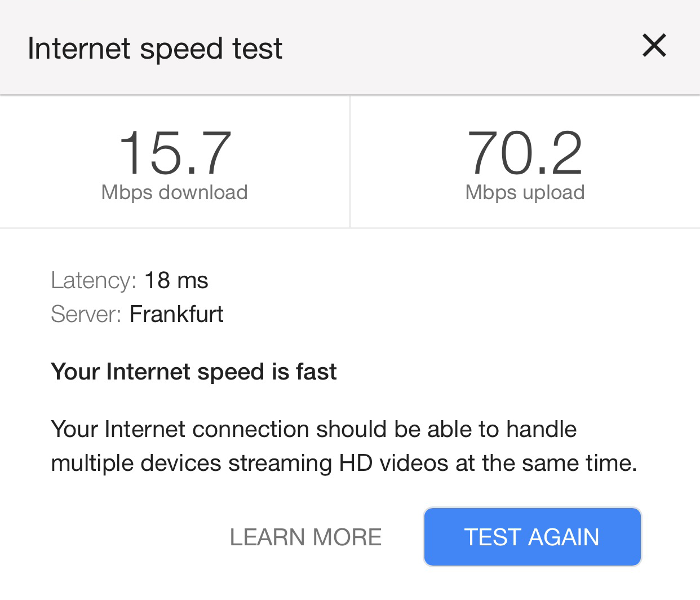Image resolution: width=700 pixels, height=600 pixels.
Task: Open the LEARN MORE link
Action: coord(305,537)
